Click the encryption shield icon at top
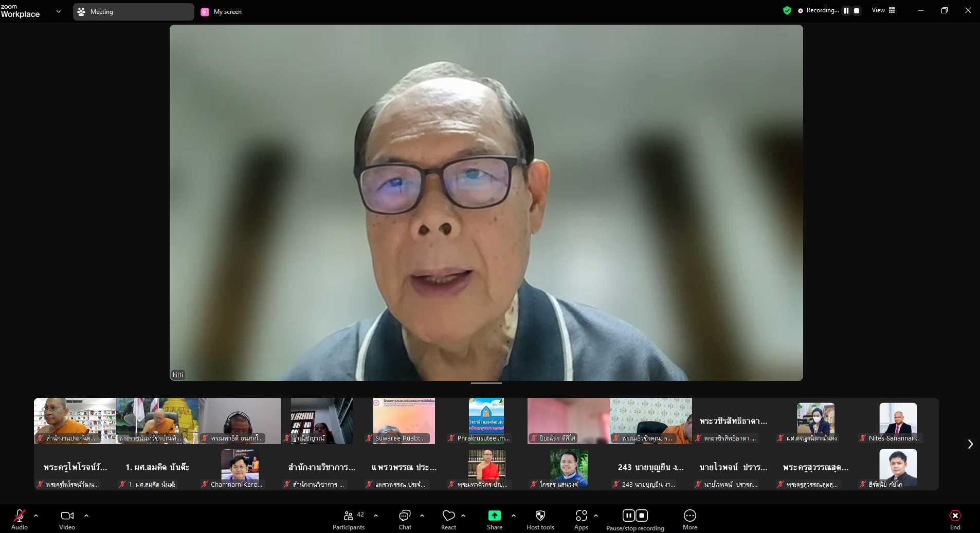Image resolution: width=980 pixels, height=533 pixels. coord(787,10)
